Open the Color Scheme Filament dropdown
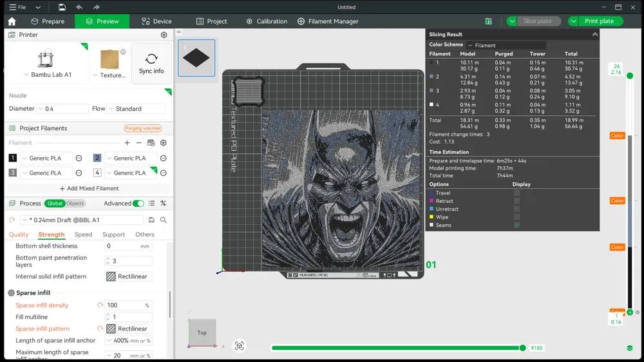 [x=506, y=45]
